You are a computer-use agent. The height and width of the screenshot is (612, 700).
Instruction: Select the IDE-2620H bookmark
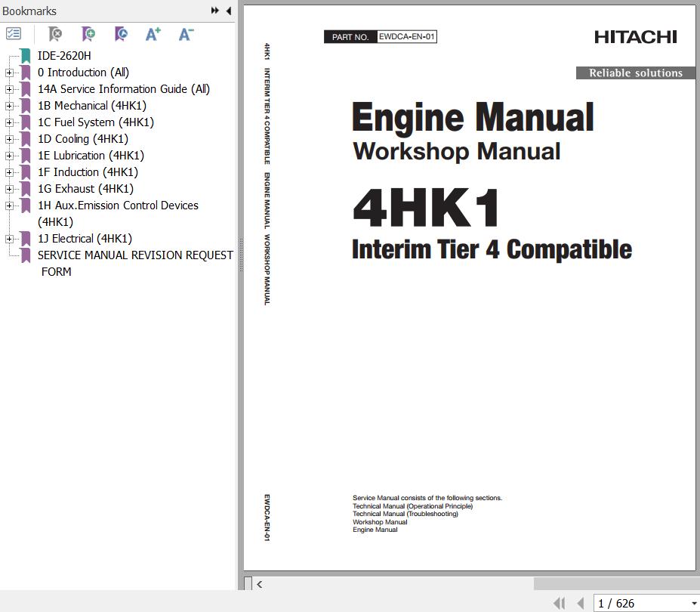tap(64, 56)
